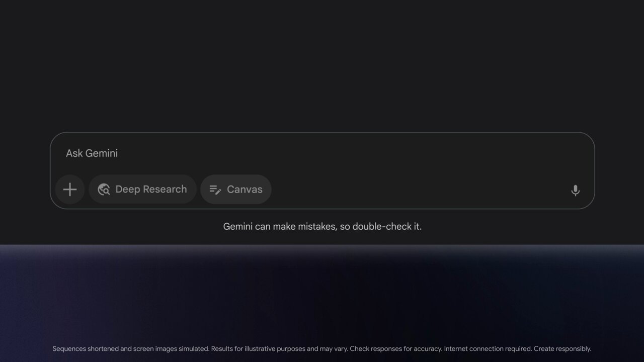Screen dimensions: 644x362
Task: Click the 'Gemini can make mistakes' disclaimer text
Action: (x=323, y=227)
